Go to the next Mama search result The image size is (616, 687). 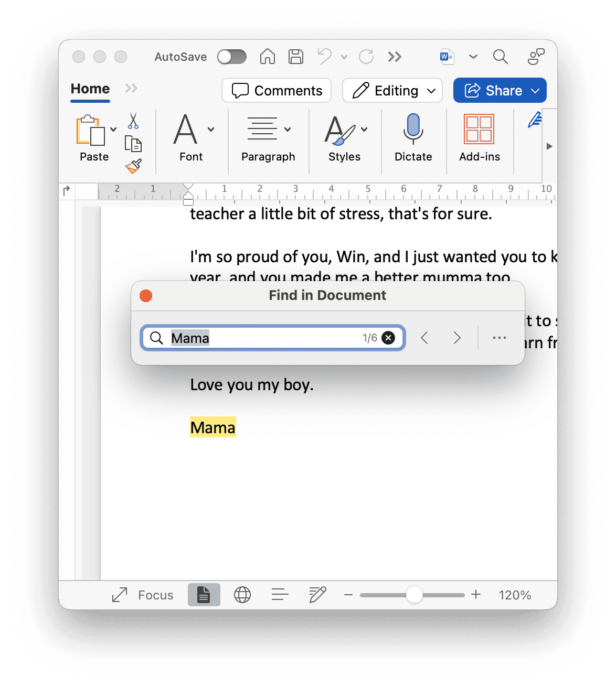click(456, 338)
